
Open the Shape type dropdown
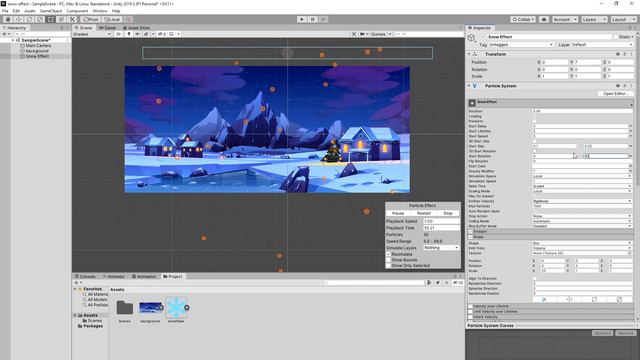tap(582, 243)
